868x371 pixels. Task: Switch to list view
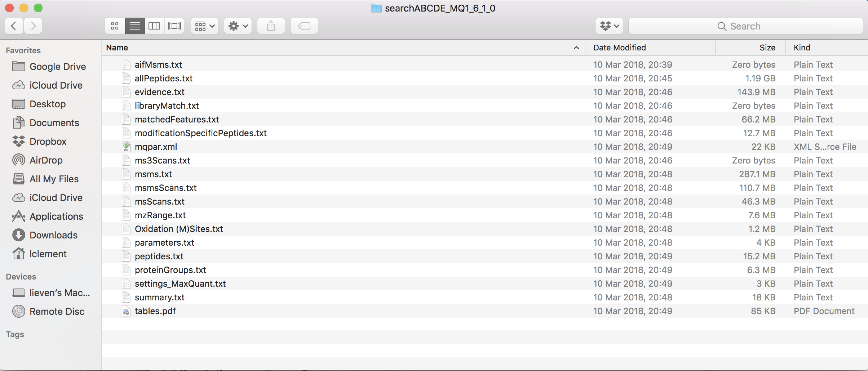(135, 26)
